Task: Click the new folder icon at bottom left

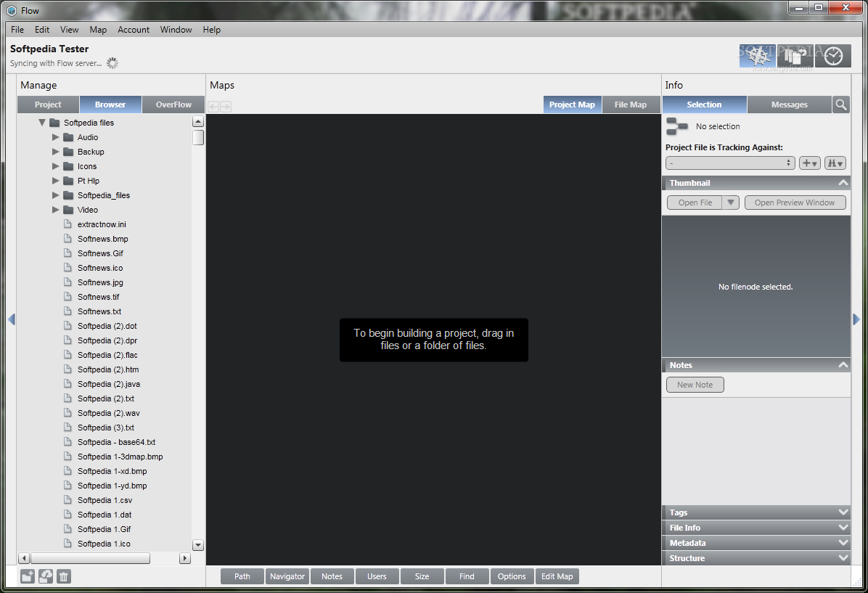Action: tap(28, 576)
